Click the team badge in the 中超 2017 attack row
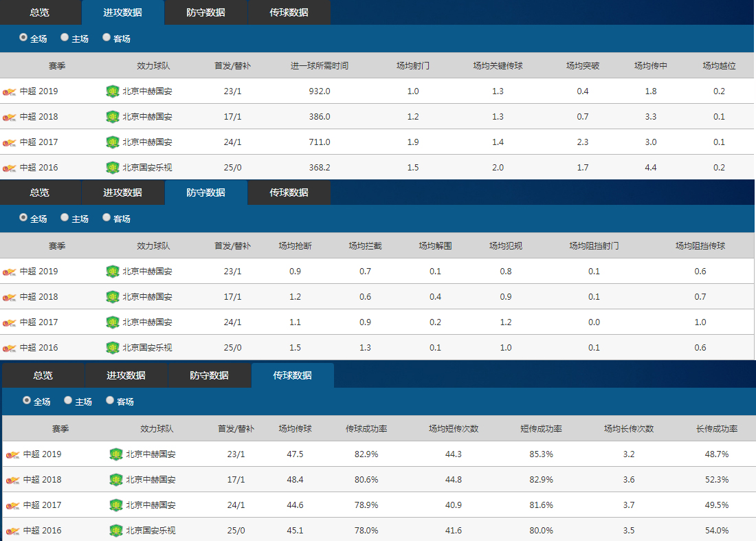The height and width of the screenshot is (541, 756). click(112, 142)
